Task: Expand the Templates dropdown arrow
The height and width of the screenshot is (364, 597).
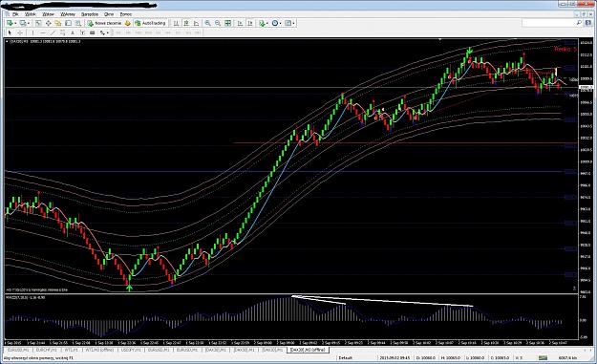Action: tap(293, 23)
